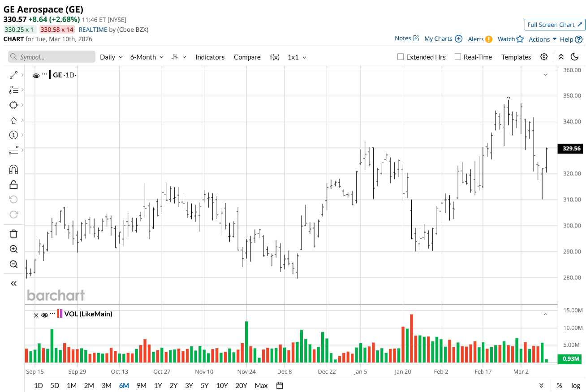Open the custom date range calendar

point(280,386)
